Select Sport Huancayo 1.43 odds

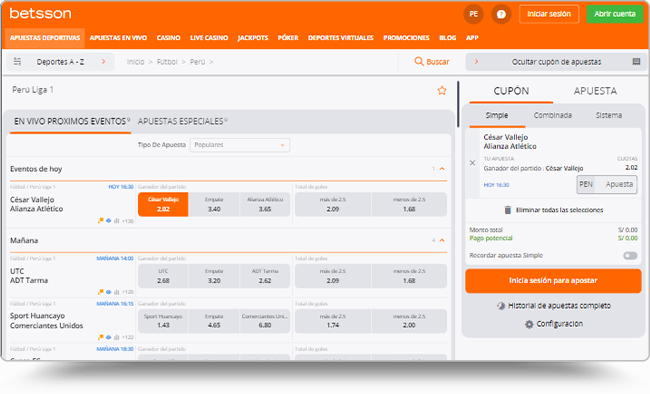point(163,321)
